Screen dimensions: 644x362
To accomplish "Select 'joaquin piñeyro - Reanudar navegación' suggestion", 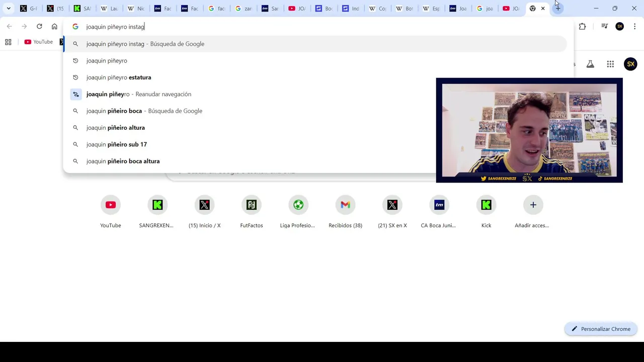I will [315, 94].
